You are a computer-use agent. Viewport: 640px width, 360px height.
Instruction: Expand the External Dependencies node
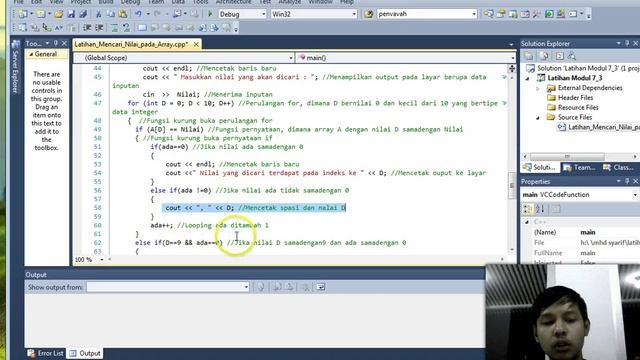coord(538,88)
